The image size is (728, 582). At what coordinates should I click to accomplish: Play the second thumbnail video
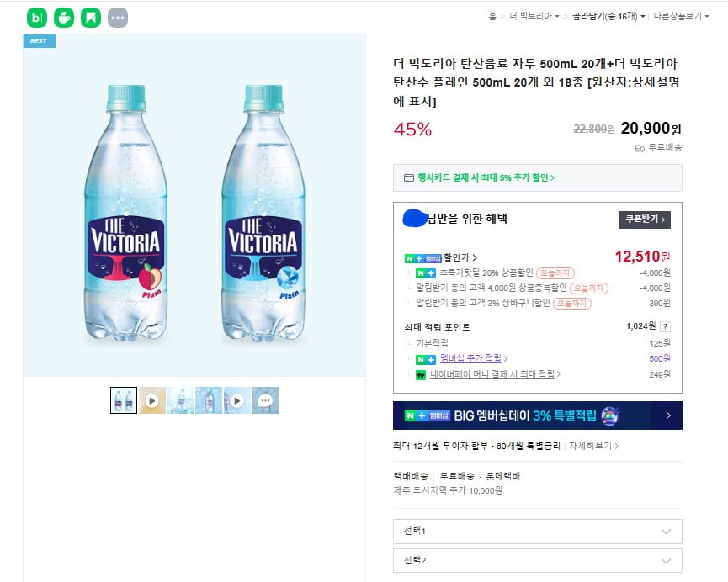tap(151, 400)
